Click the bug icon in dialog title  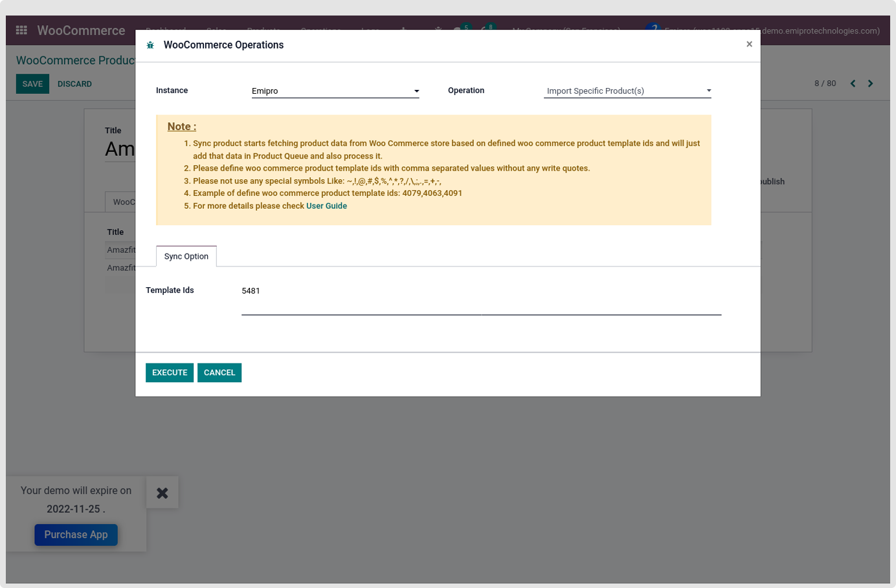(x=150, y=45)
